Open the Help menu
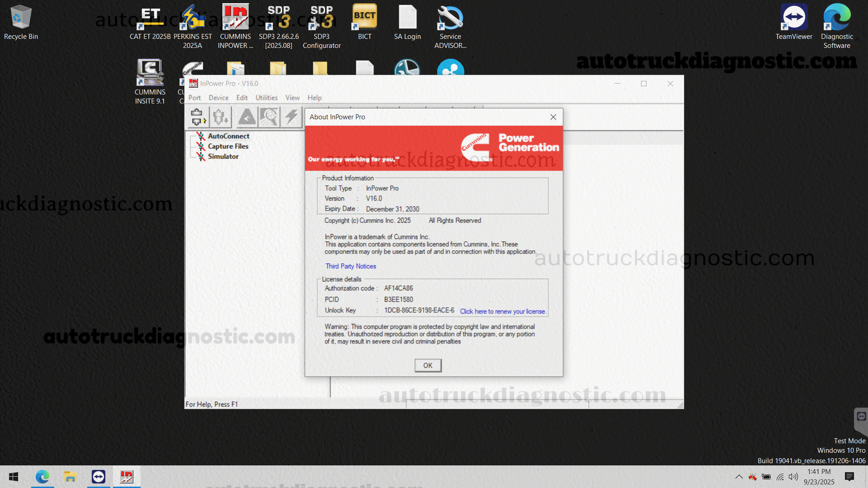This screenshot has height=488, width=868. 314,98
